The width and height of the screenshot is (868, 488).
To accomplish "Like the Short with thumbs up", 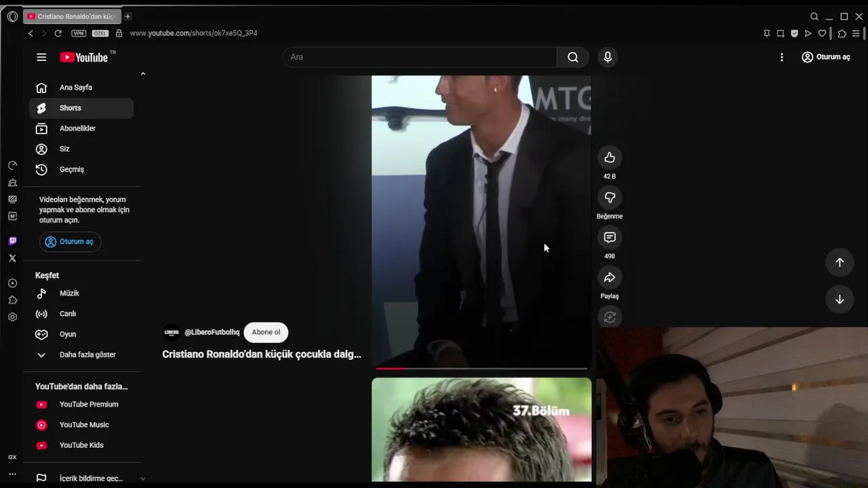I will pos(610,157).
